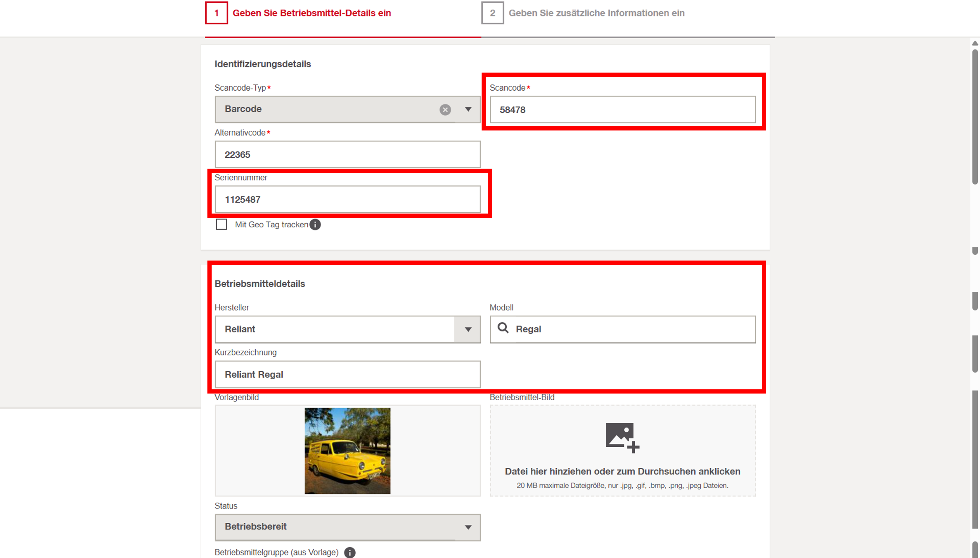Click the search magnifier in the Modell field

click(x=503, y=328)
